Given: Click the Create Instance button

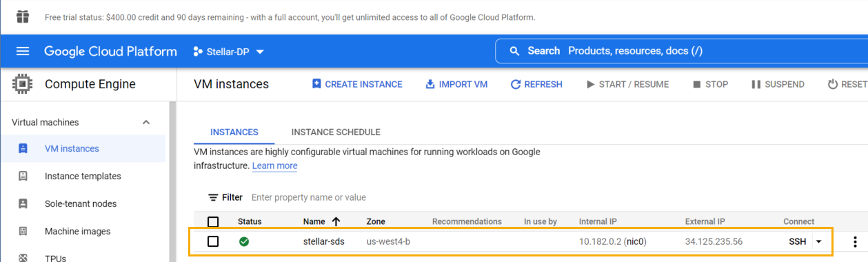Looking at the screenshot, I should coord(357,84).
